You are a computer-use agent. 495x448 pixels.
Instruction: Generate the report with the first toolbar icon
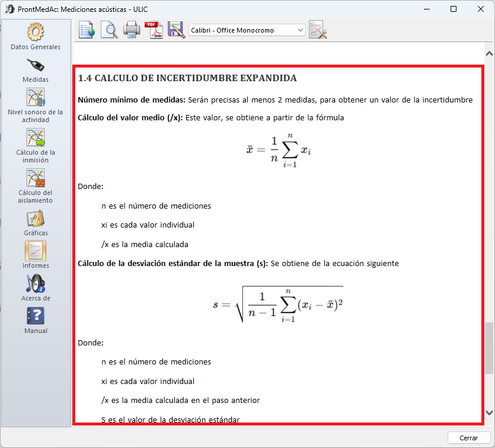(86, 29)
